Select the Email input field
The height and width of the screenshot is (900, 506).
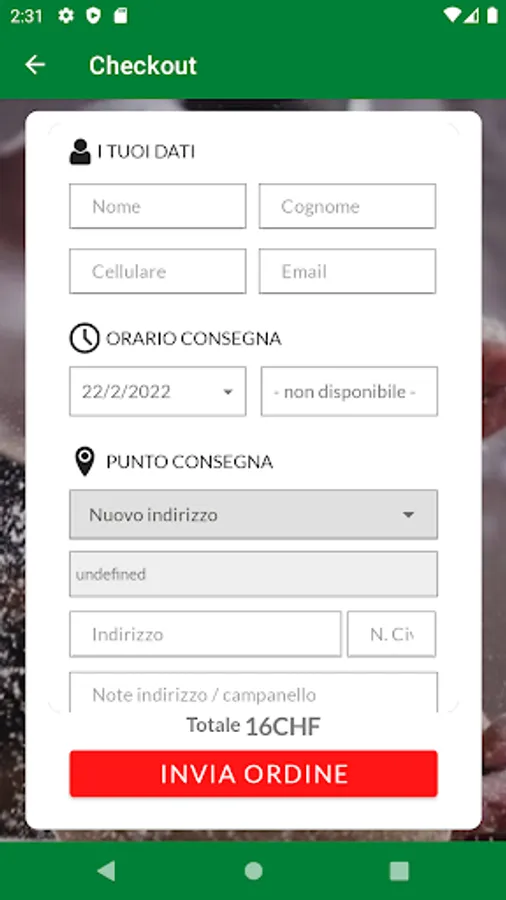[x=347, y=271]
